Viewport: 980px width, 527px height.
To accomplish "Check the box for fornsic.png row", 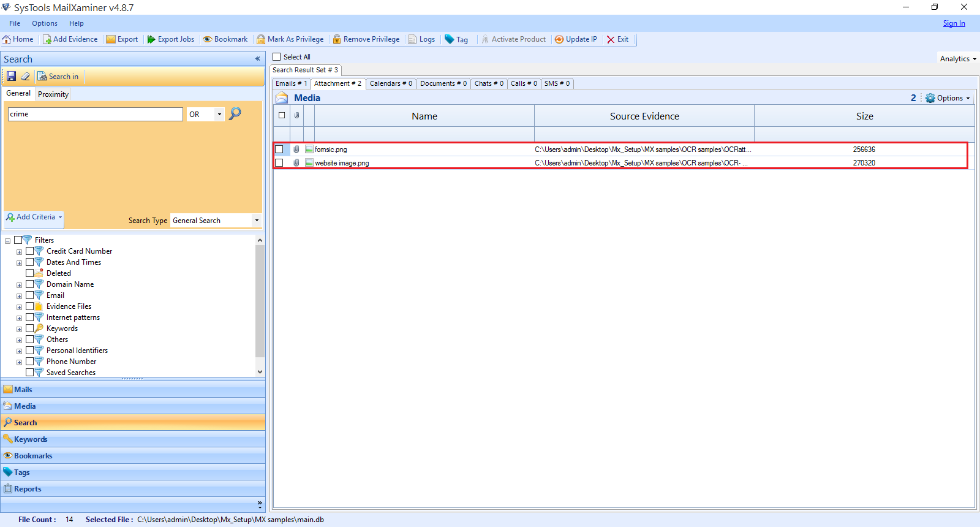I will pyautogui.click(x=279, y=150).
